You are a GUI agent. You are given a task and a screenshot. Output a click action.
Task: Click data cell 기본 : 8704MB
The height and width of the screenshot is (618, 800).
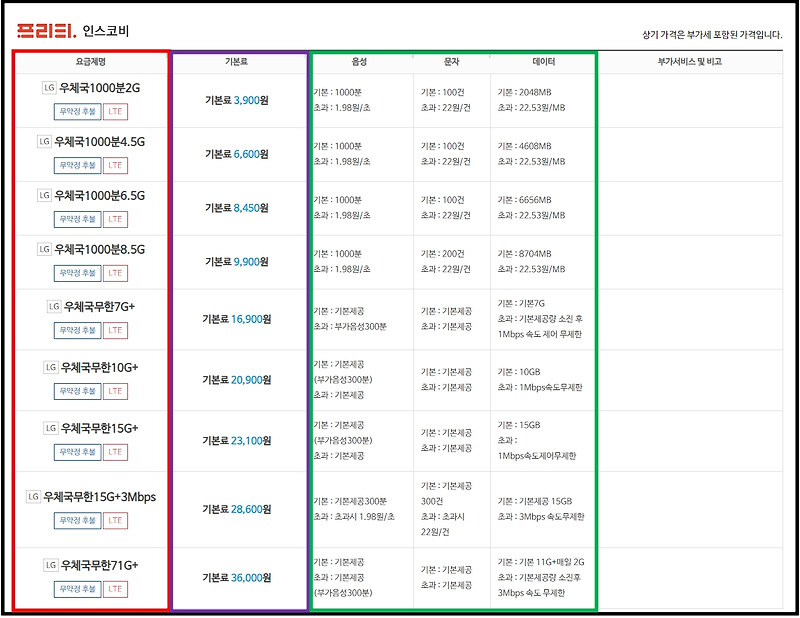(x=524, y=254)
